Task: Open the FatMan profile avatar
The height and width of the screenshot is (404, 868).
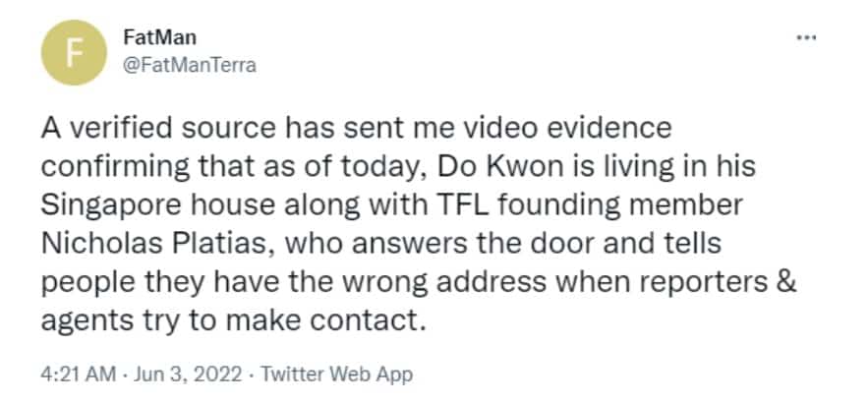Action: click(74, 52)
